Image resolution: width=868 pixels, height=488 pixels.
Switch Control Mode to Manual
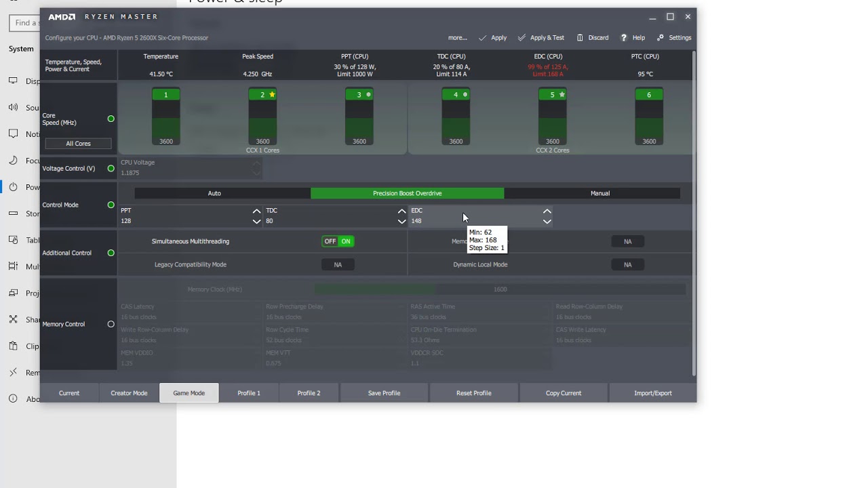pos(600,193)
